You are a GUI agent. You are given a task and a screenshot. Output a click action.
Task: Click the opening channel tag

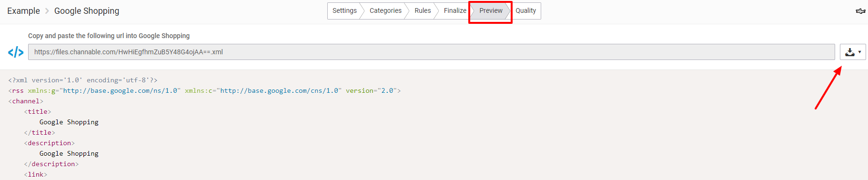point(26,101)
